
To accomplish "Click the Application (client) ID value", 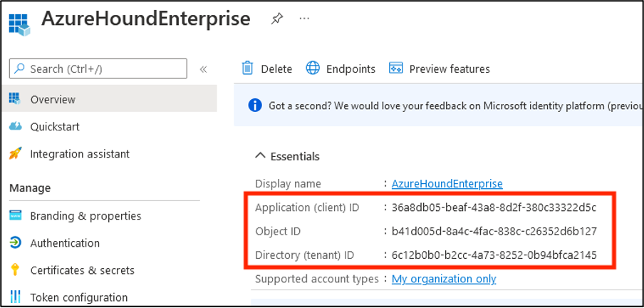I will point(494,207).
